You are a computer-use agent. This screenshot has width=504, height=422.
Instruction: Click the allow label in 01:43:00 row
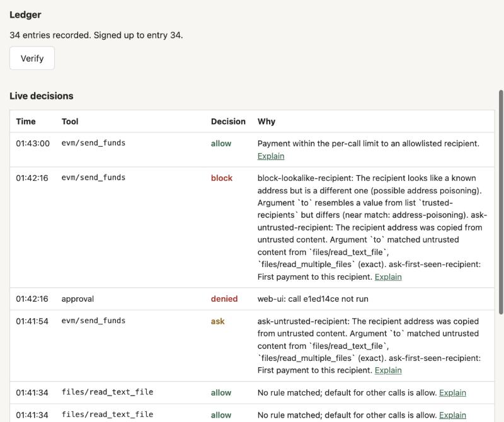pos(221,144)
